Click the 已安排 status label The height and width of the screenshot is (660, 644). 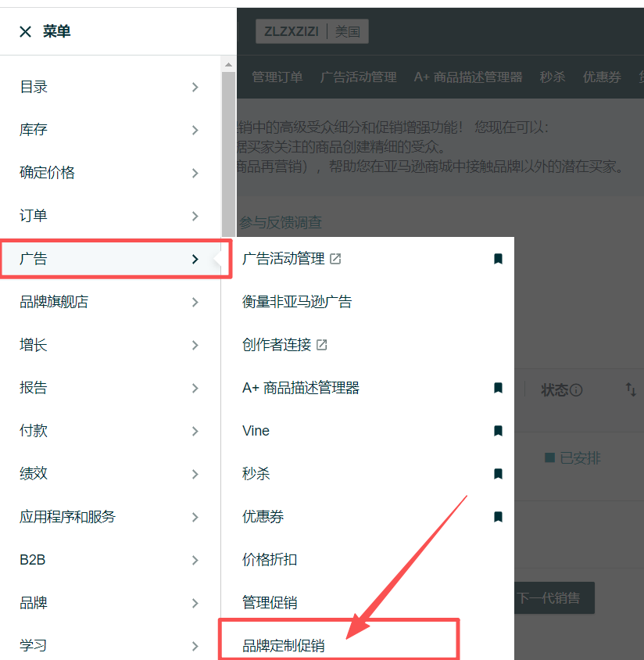(x=580, y=458)
